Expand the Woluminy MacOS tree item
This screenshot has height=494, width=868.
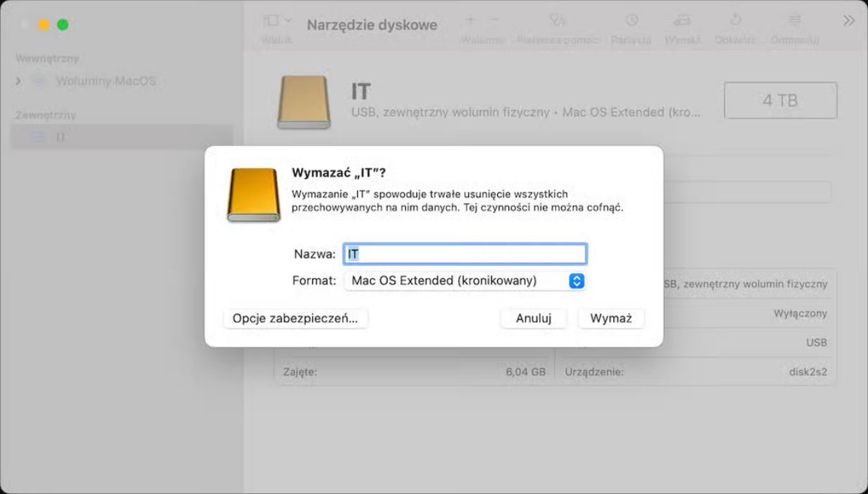pos(19,82)
